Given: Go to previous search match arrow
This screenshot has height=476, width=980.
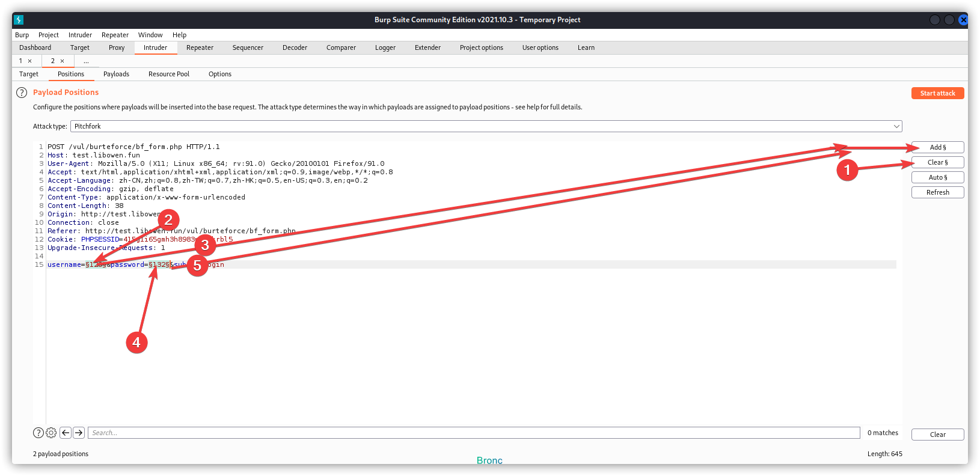Looking at the screenshot, I should pyautogui.click(x=66, y=433).
